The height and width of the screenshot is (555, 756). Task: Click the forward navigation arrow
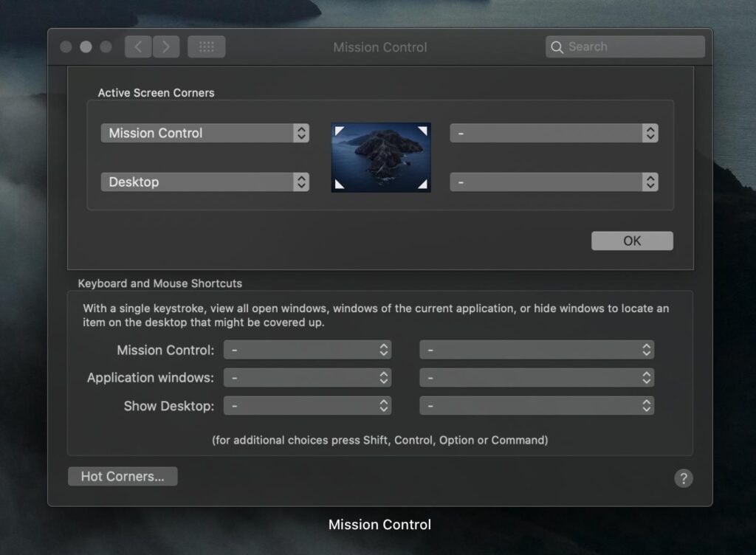pyautogui.click(x=166, y=46)
